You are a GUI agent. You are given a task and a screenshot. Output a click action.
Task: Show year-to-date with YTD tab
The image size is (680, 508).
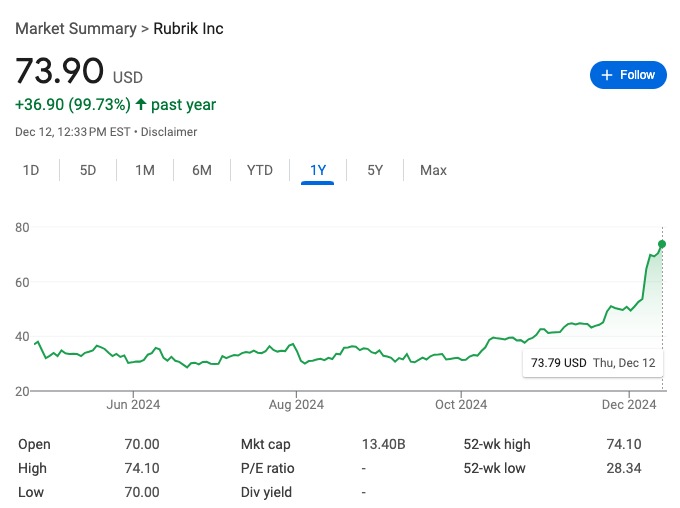[x=260, y=170]
